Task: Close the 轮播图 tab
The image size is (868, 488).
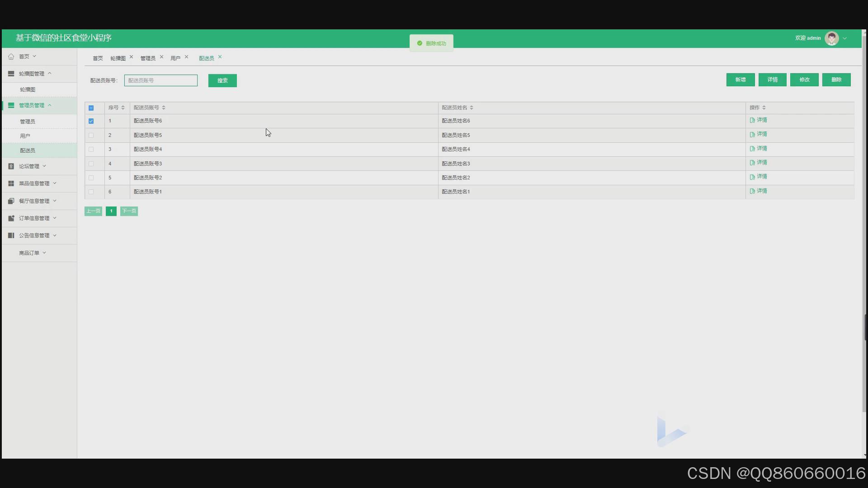Action: tap(131, 57)
